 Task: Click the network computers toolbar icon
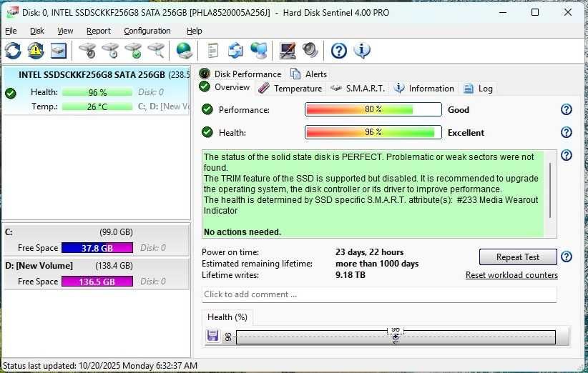coord(259,51)
